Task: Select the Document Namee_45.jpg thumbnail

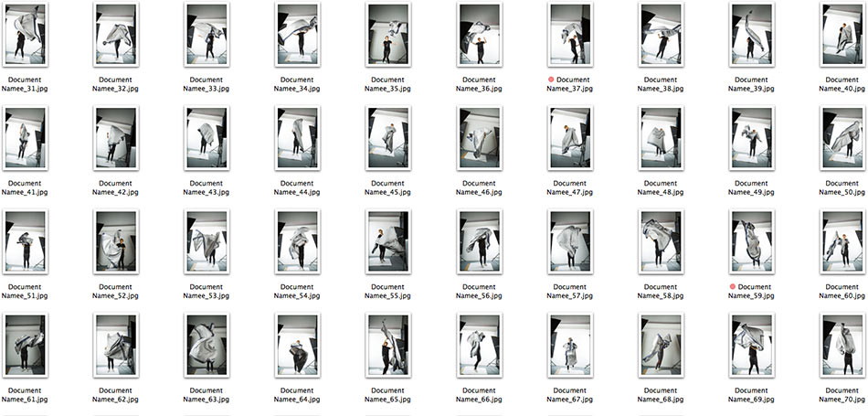Action: click(x=387, y=138)
